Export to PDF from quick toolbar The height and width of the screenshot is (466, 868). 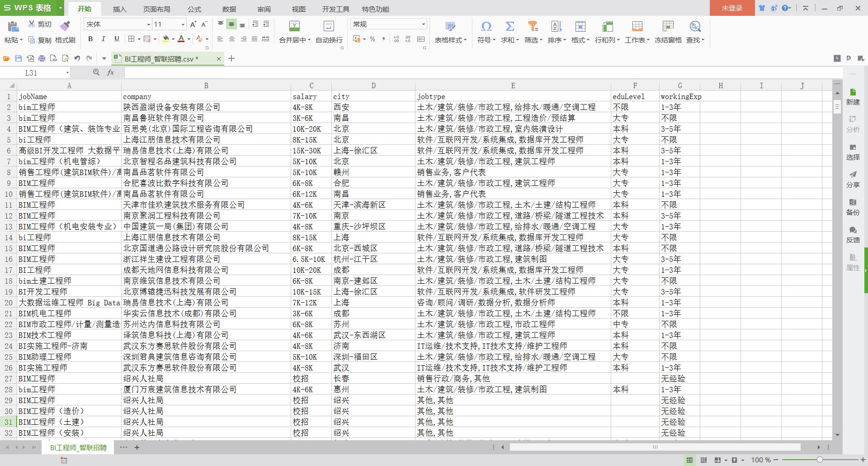point(30,58)
